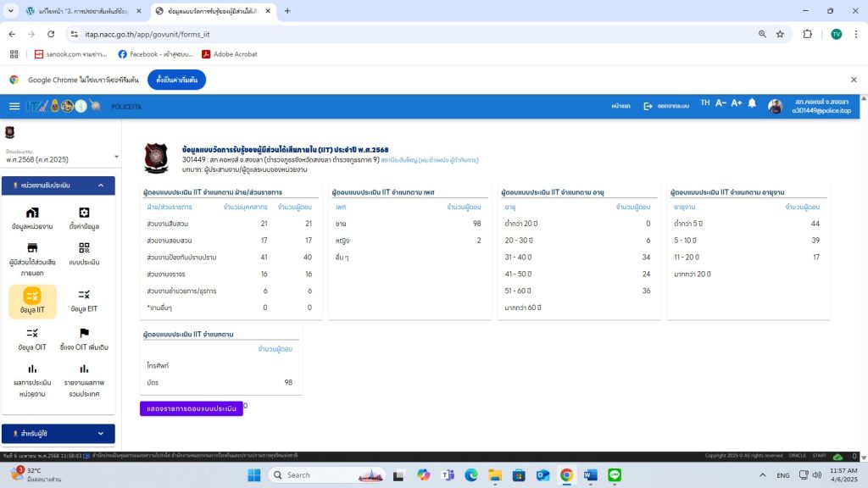
Task: Open ผลการประเมินหน่วยงาน bar chart icon
Action: (x=32, y=369)
